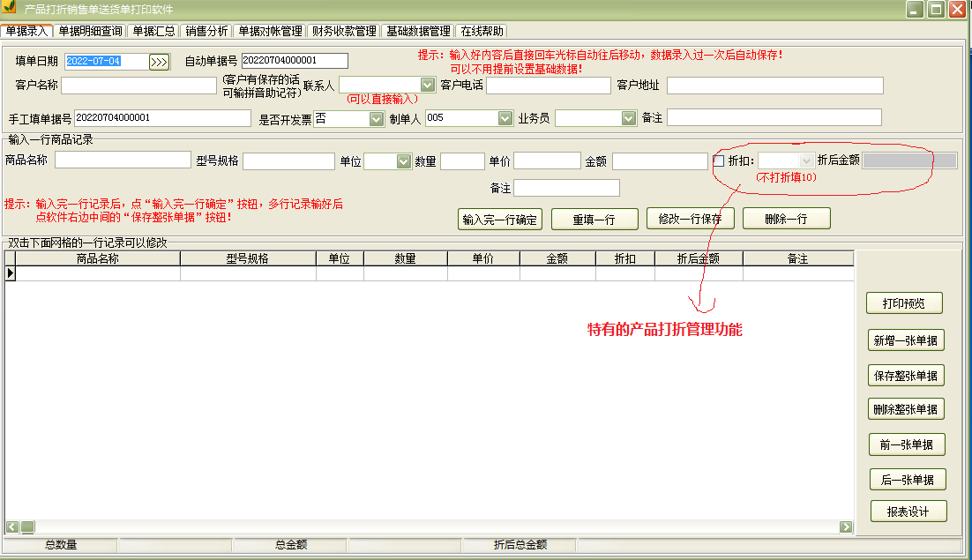
Task: Open the 折扣 discount value dropdown
Action: pyautogui.click(x=806, y=161)
